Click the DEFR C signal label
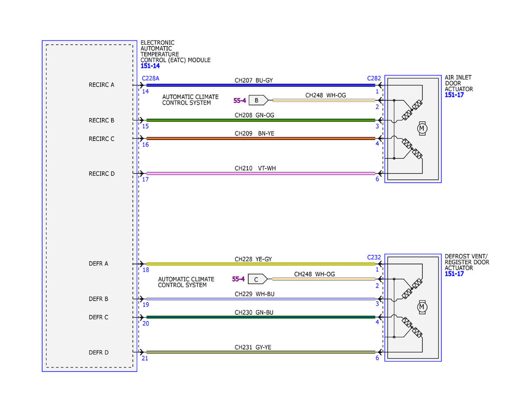 [98, 317]
